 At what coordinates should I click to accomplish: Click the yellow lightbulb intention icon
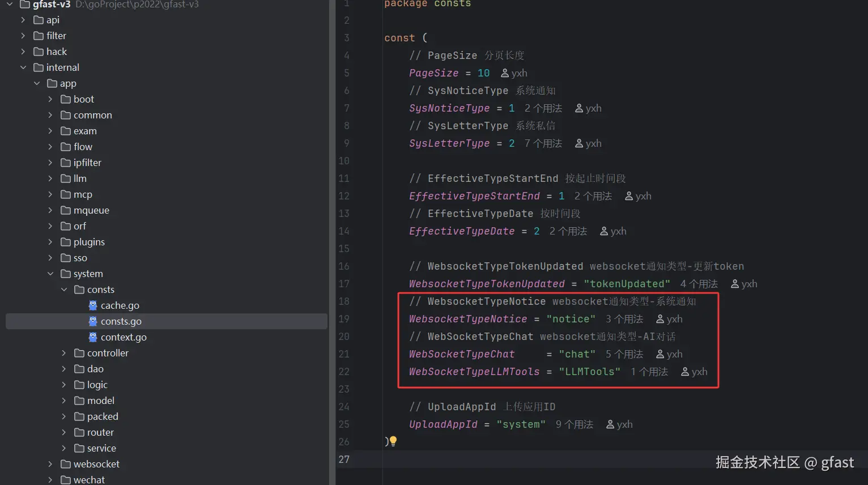(393, 441)
